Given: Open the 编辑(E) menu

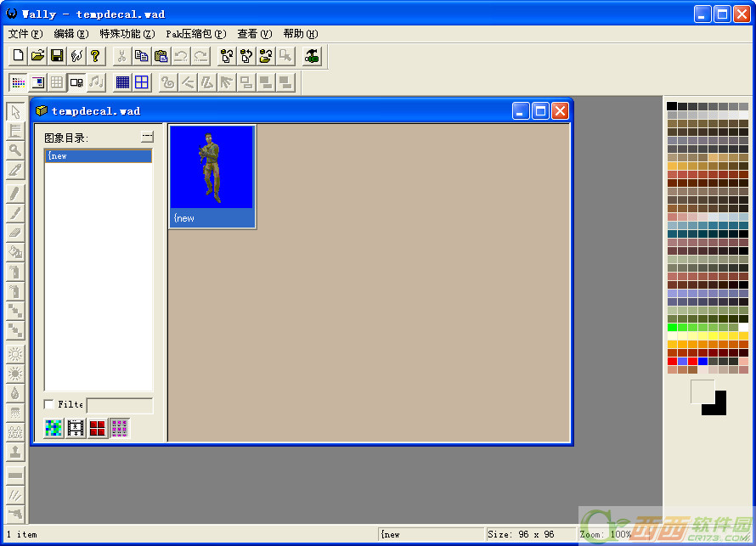Looking at the screenshot, I should (71, 34).
